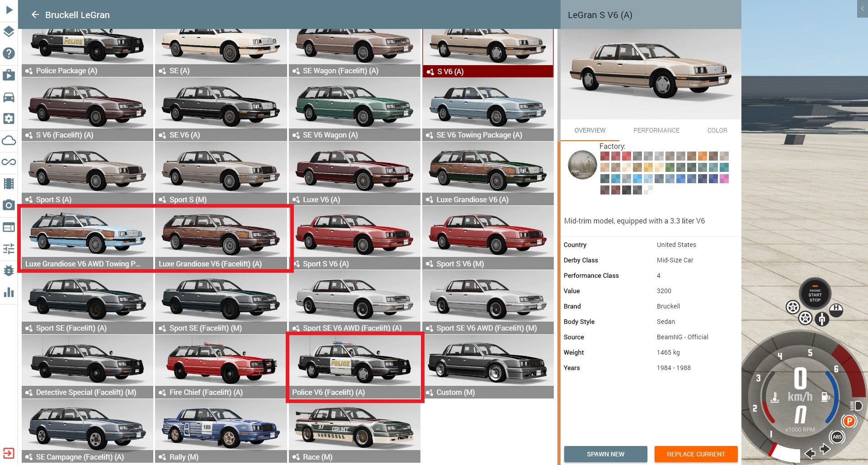Select the SE (A) configuration

(x=221, y=53)
